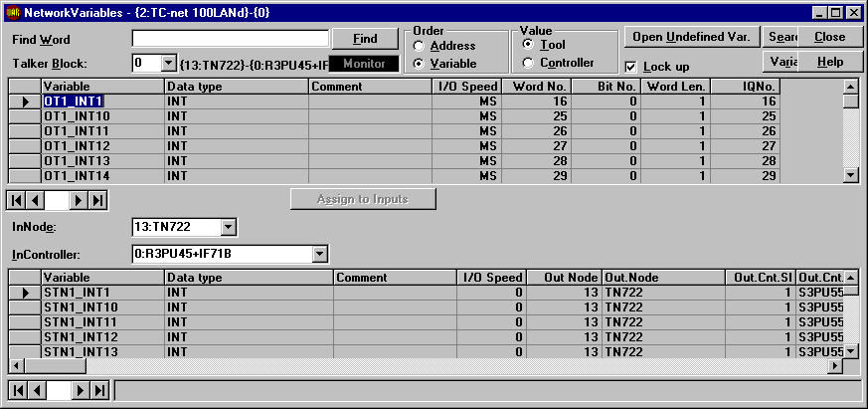The image size is (868, 409).
Task: Toggle the Lock up checkbox
Action: pos(632,67)
